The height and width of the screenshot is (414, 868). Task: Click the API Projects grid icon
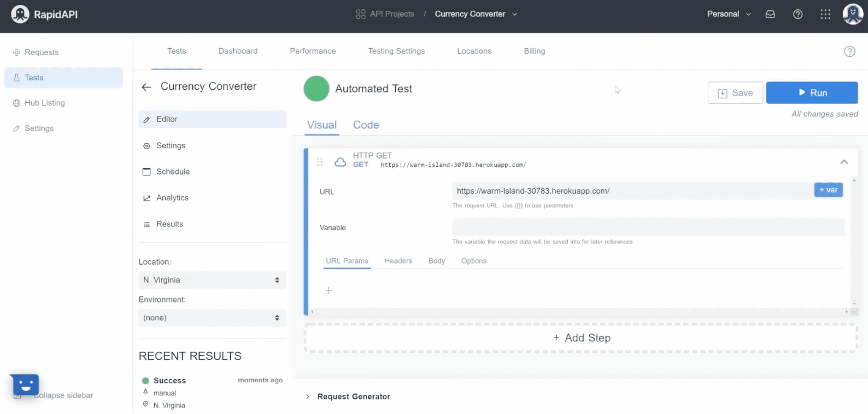pyautogui.click(x=361, y=14)
